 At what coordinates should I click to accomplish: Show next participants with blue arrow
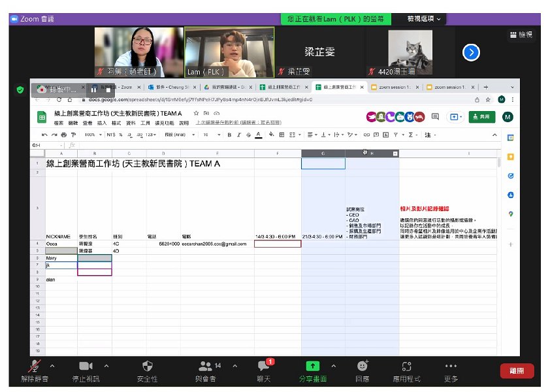[x=471, y=52]
